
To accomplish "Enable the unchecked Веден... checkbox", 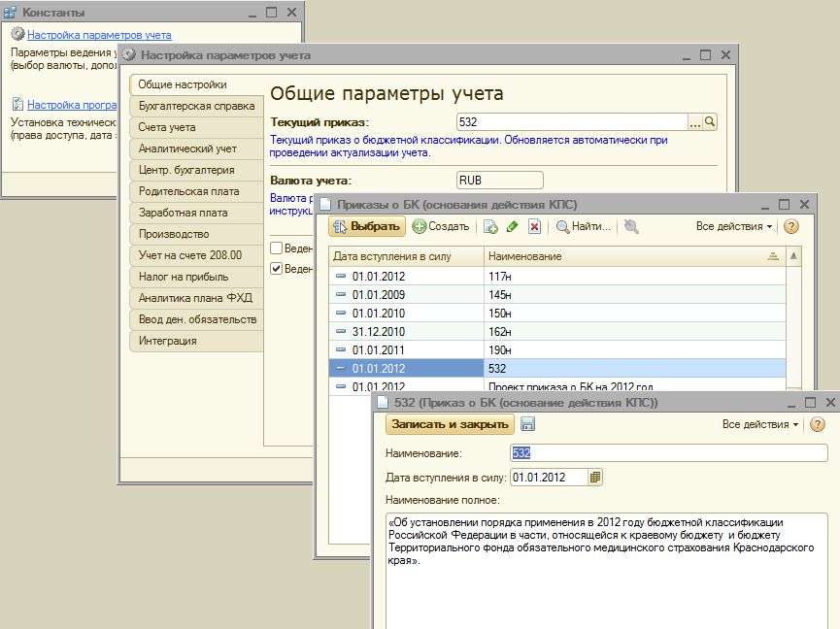I will click(x=277, y=248).
